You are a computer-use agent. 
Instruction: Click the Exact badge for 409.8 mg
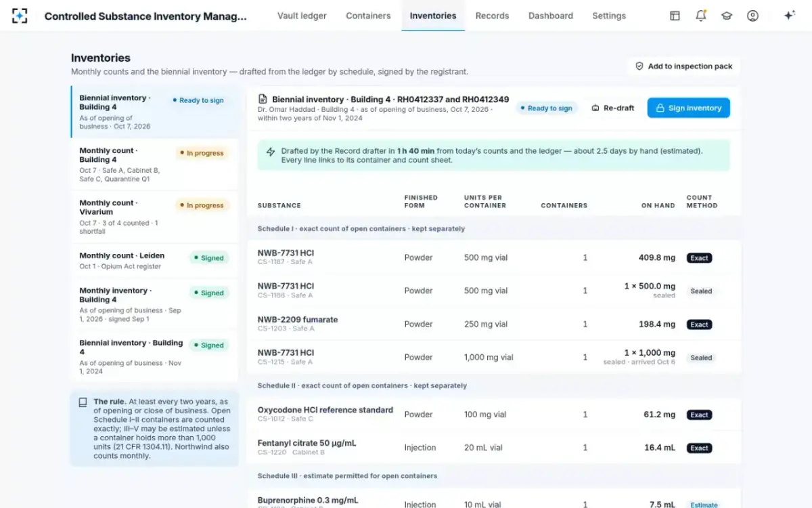(x=699, y=258)
